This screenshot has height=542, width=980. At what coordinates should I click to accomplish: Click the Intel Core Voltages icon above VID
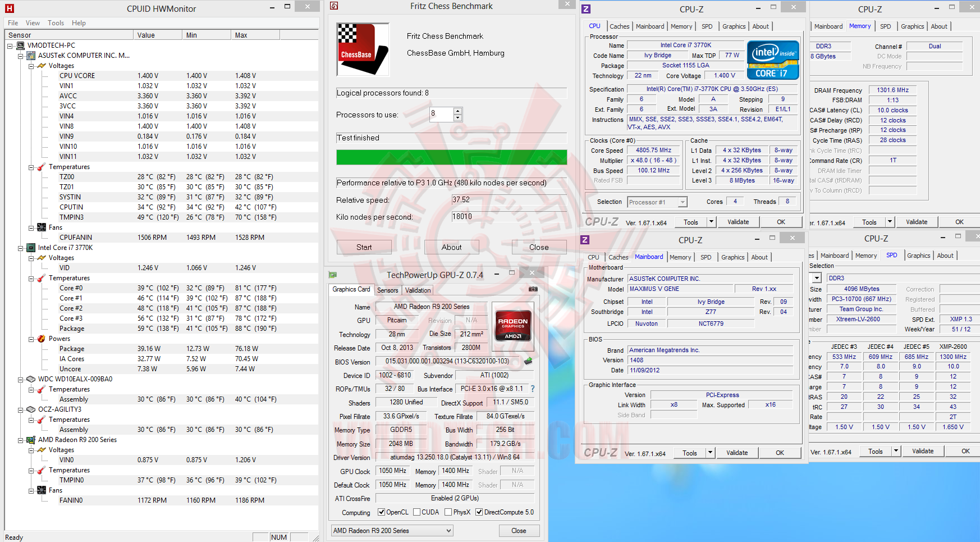pyautogui.click(x=42, y=258)
